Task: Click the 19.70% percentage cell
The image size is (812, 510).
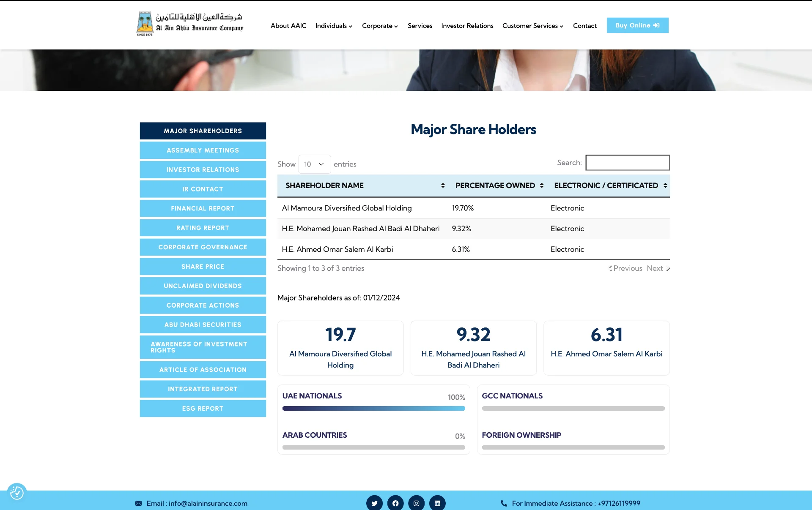Action: [463, 208]
